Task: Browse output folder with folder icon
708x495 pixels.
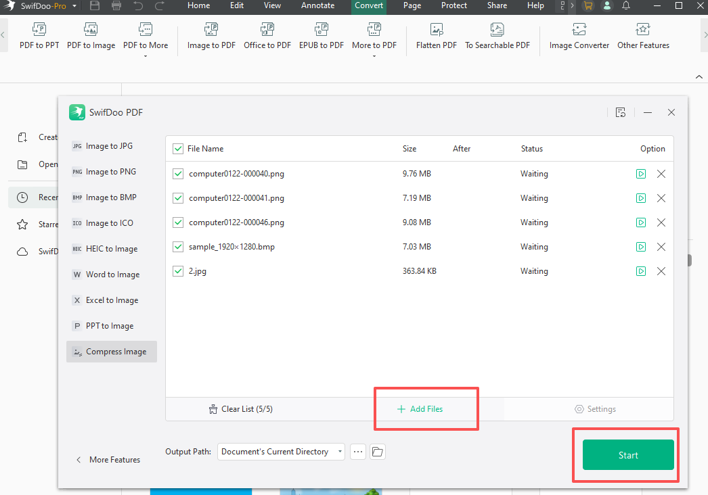Action: (378, 452)
